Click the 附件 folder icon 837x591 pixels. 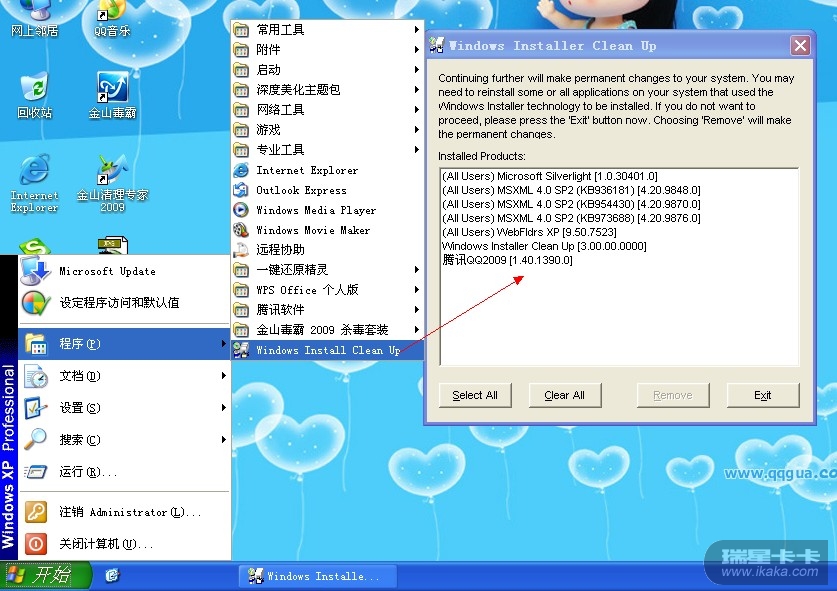pos(241,50)
